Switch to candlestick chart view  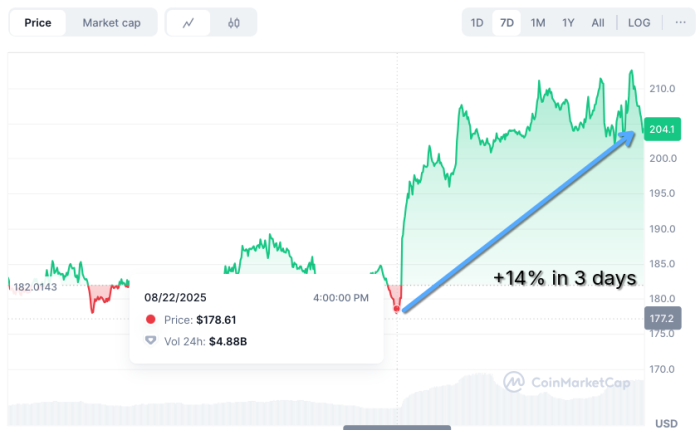233,22
